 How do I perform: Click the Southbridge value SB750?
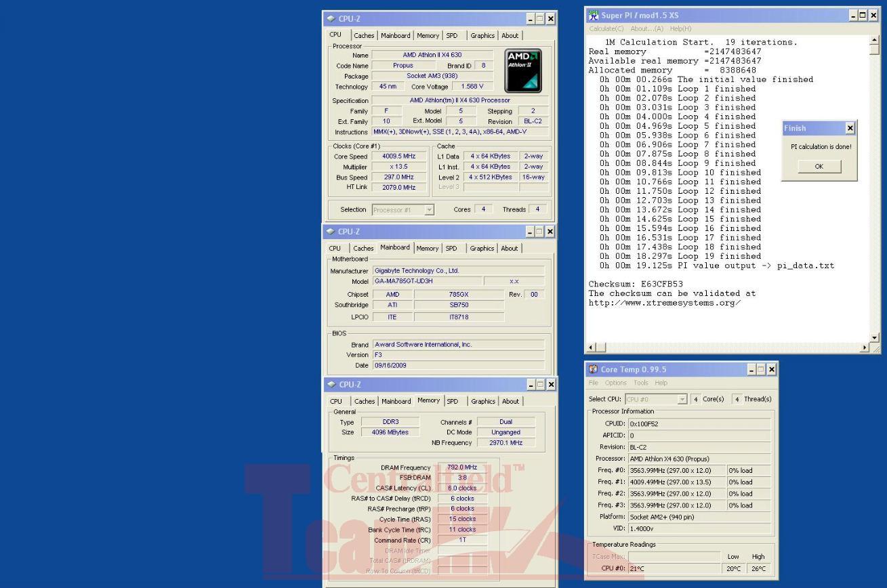pos(459,306)
